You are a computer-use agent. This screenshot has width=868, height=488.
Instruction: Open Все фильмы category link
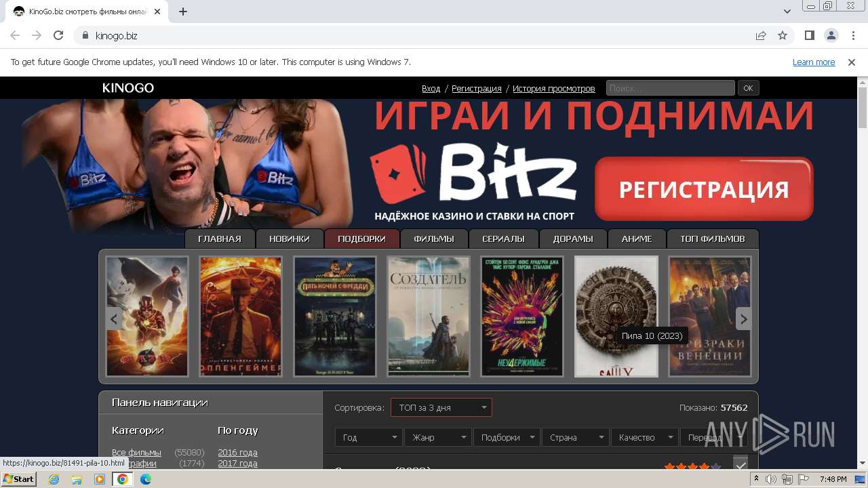[136, 452]
